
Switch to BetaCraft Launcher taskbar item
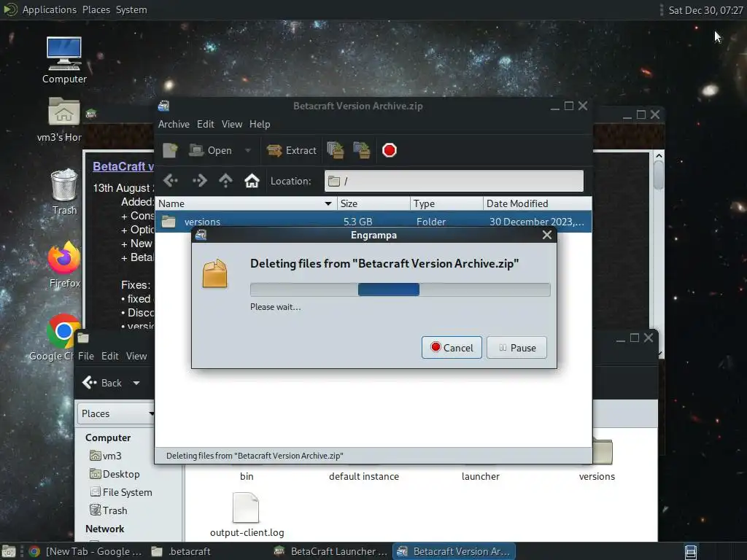pyautogui.click(x=332, y=551)
